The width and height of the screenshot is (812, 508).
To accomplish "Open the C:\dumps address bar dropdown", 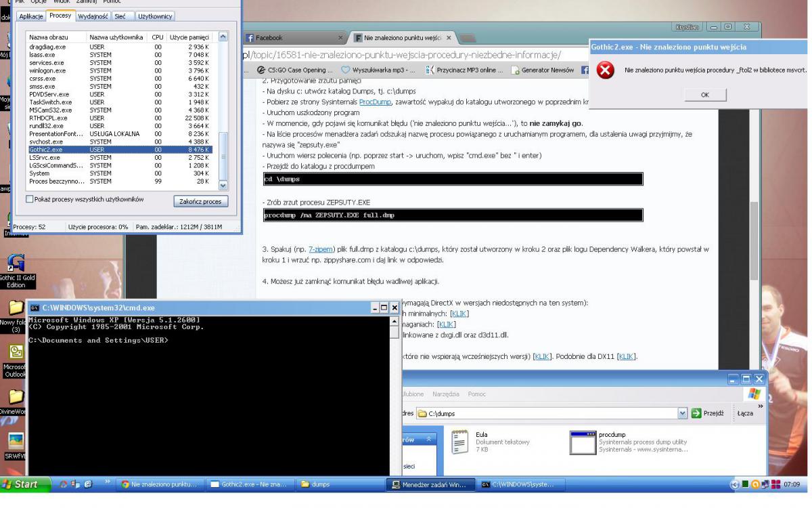I will pyautogui.click(x=682, y=412).
